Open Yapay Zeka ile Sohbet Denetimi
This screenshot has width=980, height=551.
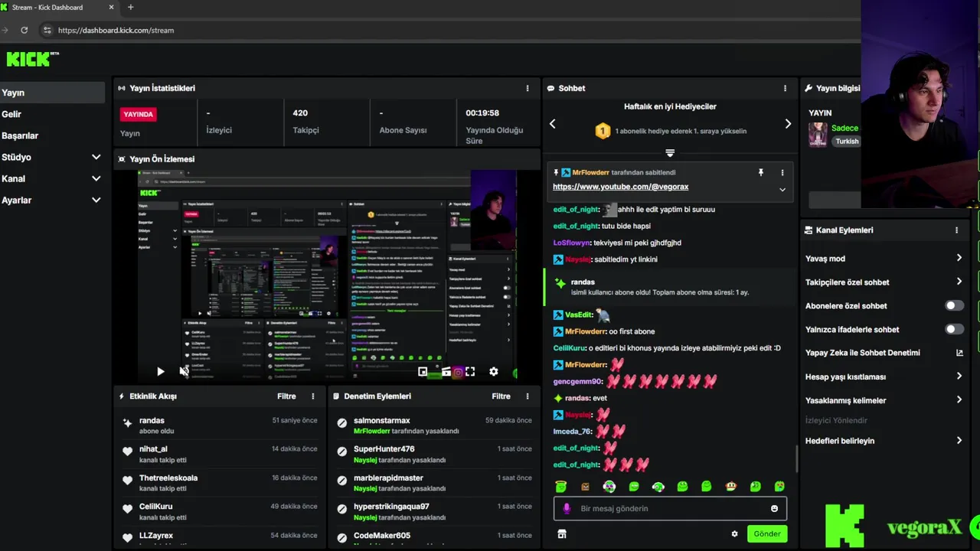(x=884, y=353)
